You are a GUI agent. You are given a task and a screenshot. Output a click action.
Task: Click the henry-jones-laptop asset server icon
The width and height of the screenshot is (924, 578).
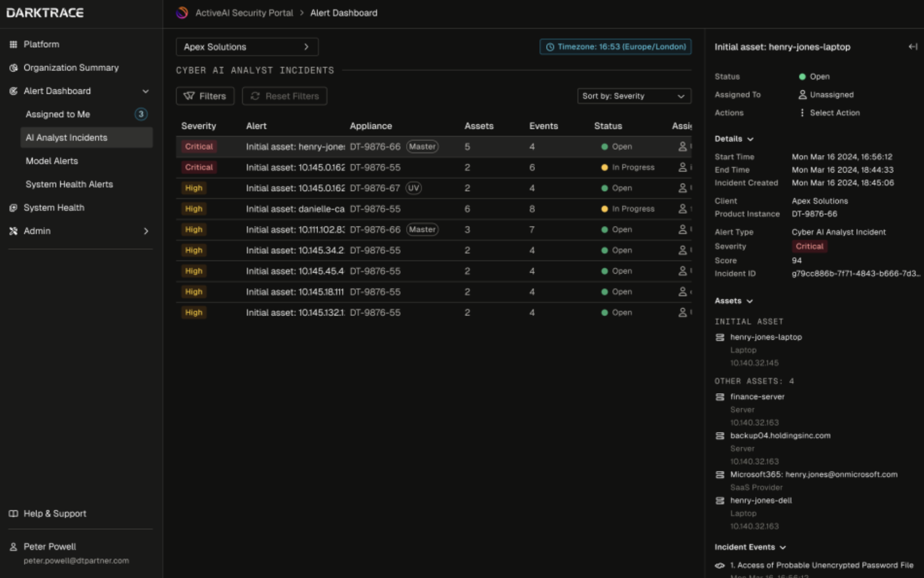pos(719,337)
